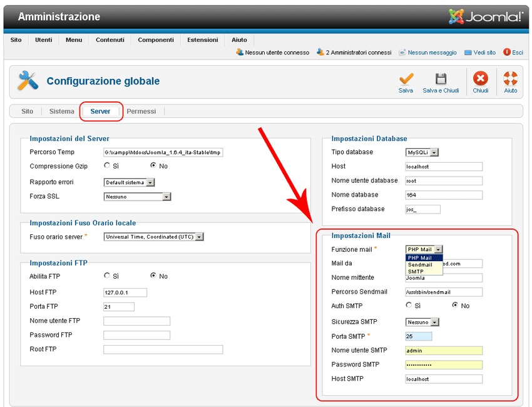Click the Salva e Chiudi floppy disk icon
Image resolution: width=532 pixels, height=407 pixels.
[x=440, y=77]
